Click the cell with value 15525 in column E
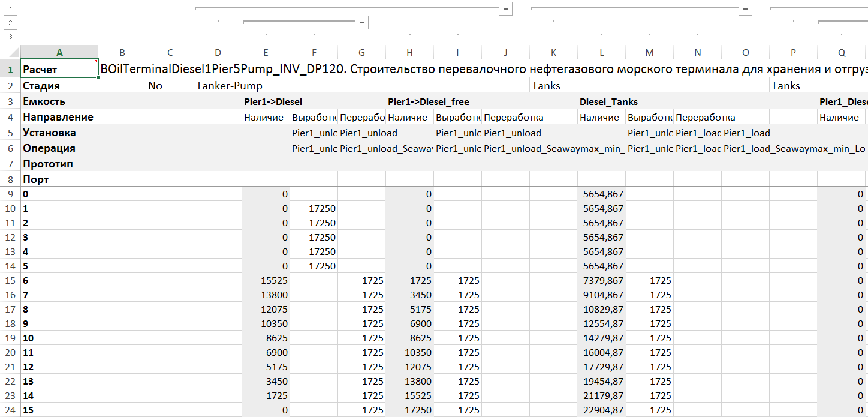868x417 pixels. (266, 280)
